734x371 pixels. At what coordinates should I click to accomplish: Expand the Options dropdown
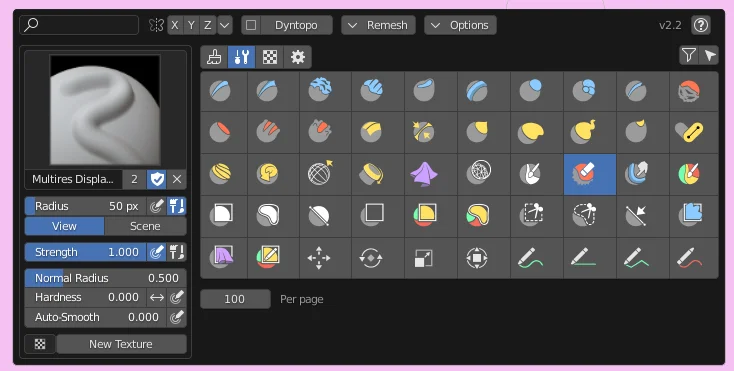point(460,25)
